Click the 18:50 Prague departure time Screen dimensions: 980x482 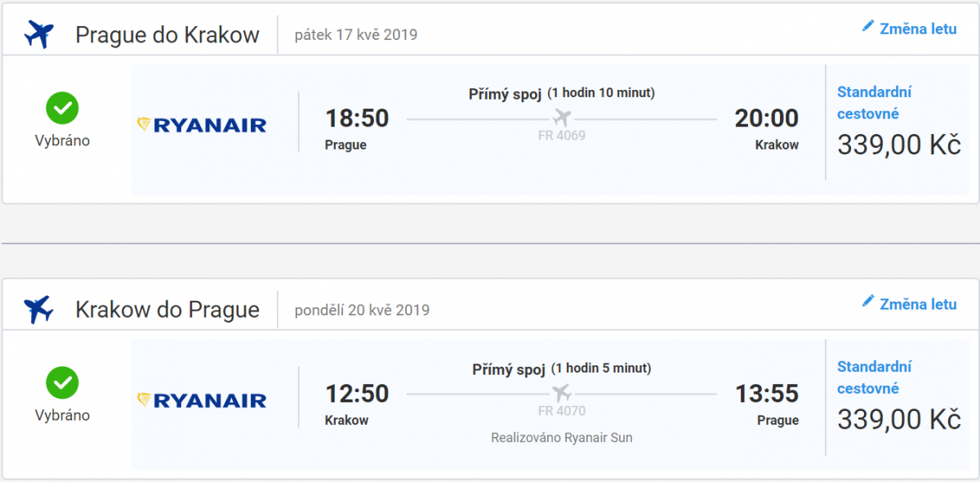357,118
